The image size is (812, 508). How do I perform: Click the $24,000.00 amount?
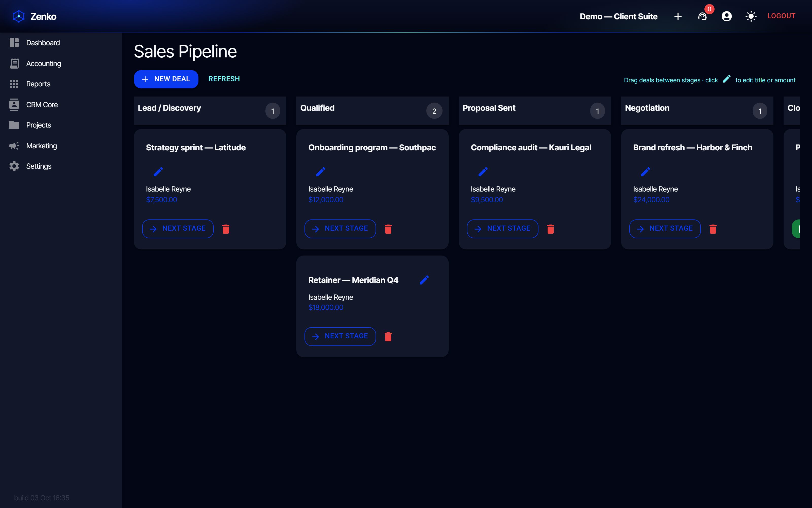pyautogui.click(x=651, y=200)
